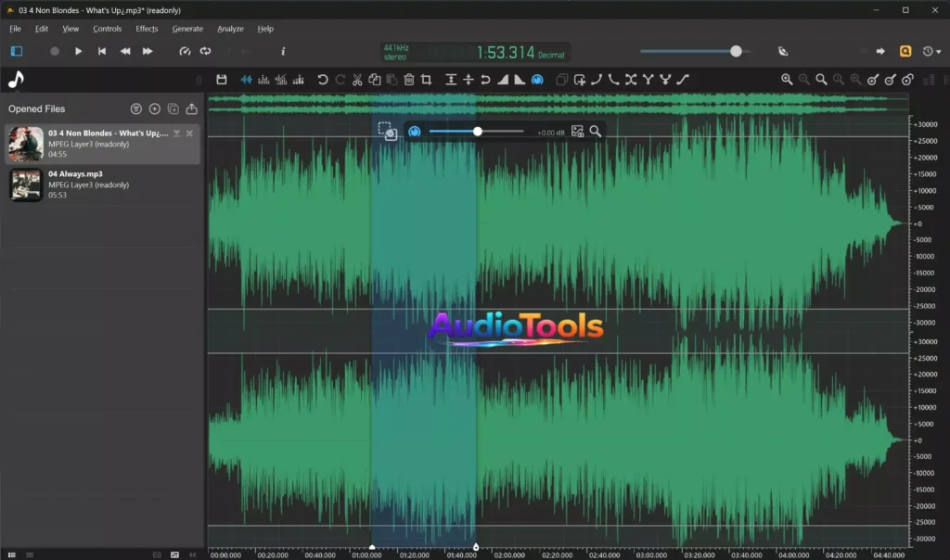Open the filter options in Opened Files
Viewport: 950px width, 560px height.
click(135, 108)
